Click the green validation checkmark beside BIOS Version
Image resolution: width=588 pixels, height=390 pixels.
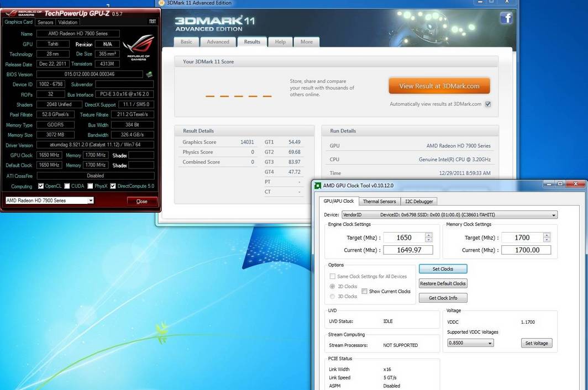click(x=148, y=73)
